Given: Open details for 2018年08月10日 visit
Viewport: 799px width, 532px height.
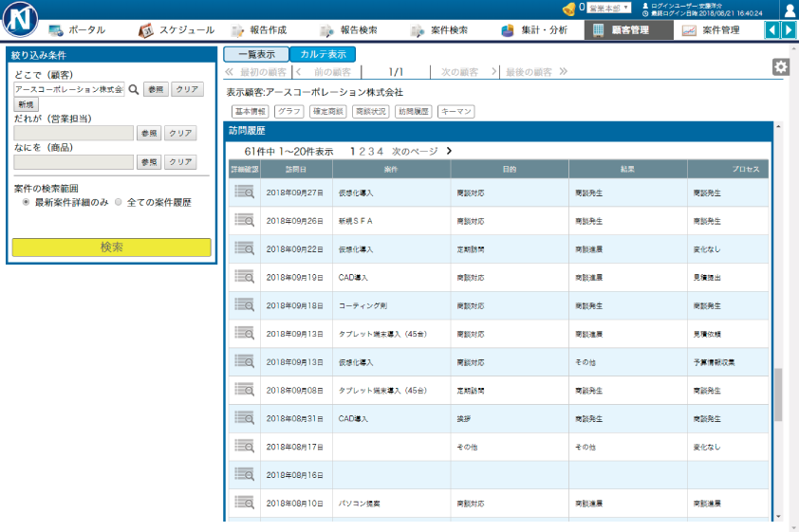Looking at the screenshot, I should tap(244, 503).
